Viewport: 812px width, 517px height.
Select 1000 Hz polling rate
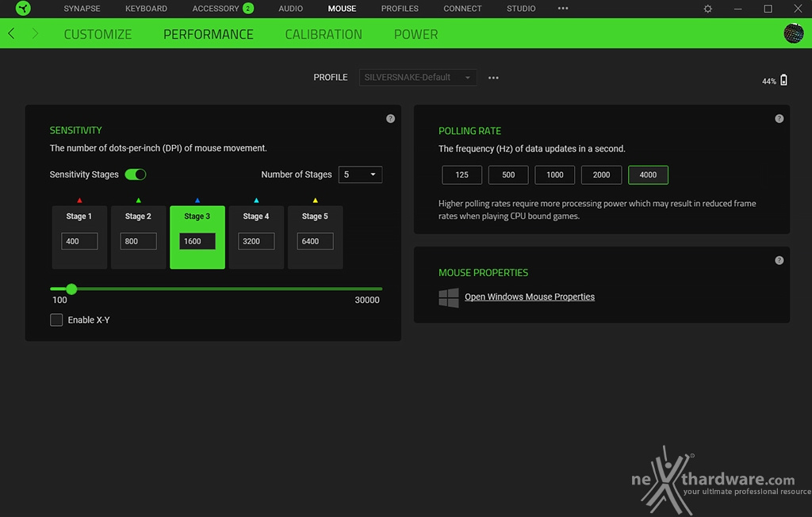[554, 175]
